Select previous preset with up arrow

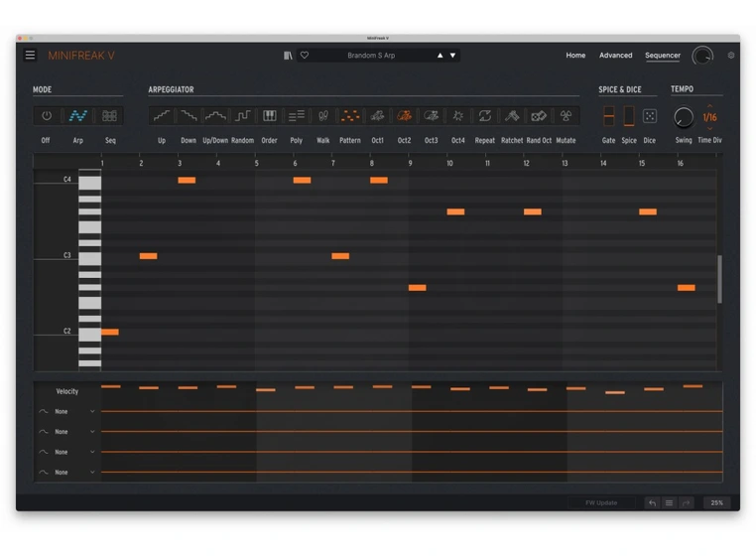441,56
